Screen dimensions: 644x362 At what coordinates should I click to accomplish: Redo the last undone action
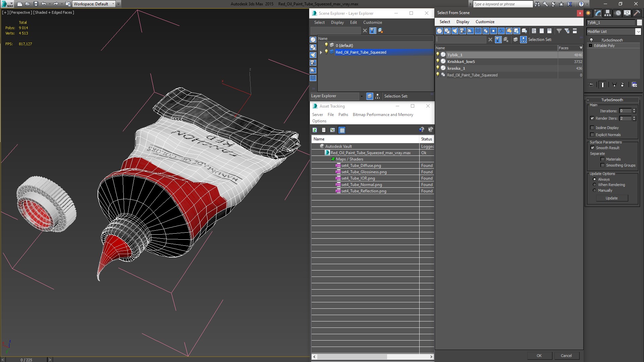(56, 4)
